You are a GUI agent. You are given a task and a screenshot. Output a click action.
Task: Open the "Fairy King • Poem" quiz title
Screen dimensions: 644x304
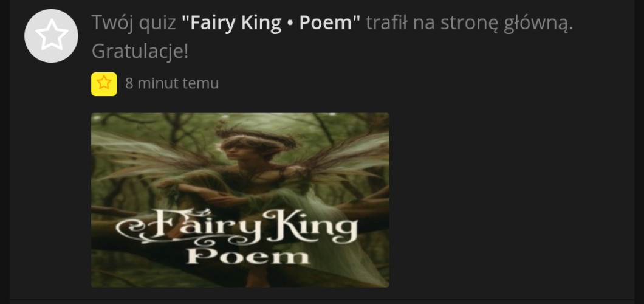[270, 22]
